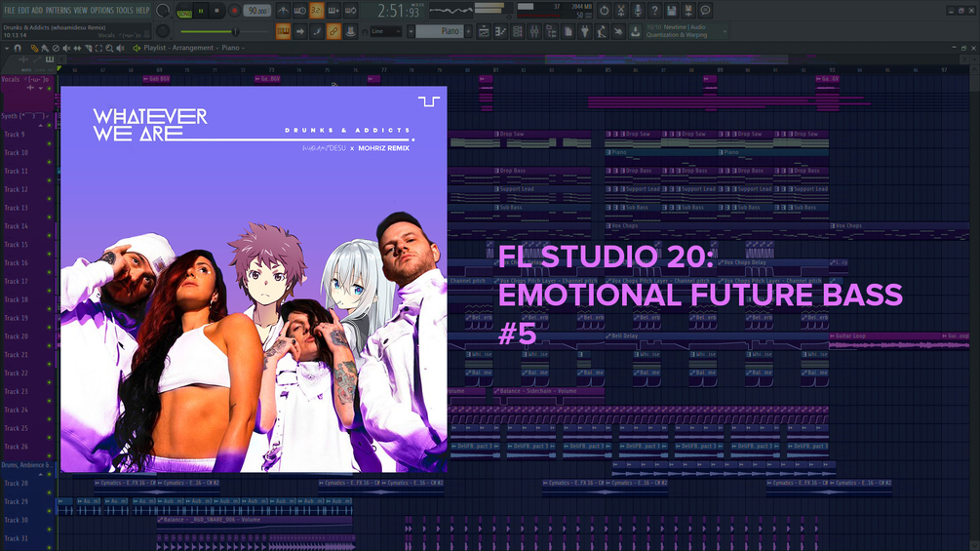Mute Track 24 with its green dot

point(50,419)
